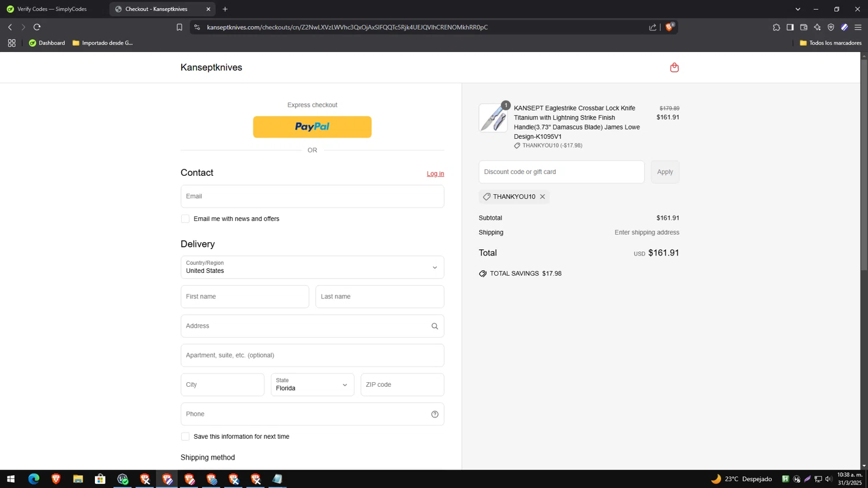Click the browser URL address text

click(347, 27)
